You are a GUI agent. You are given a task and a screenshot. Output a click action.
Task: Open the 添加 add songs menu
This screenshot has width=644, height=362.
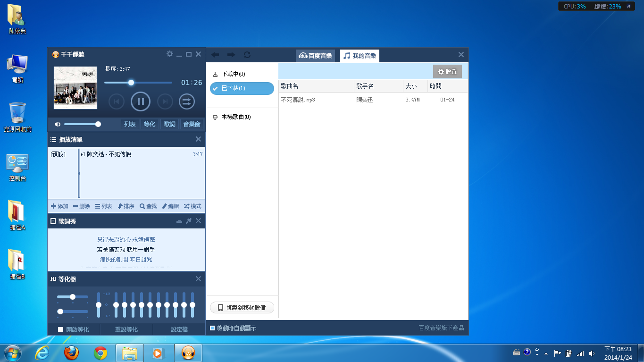pyautogui.click(x=60, y=206)
